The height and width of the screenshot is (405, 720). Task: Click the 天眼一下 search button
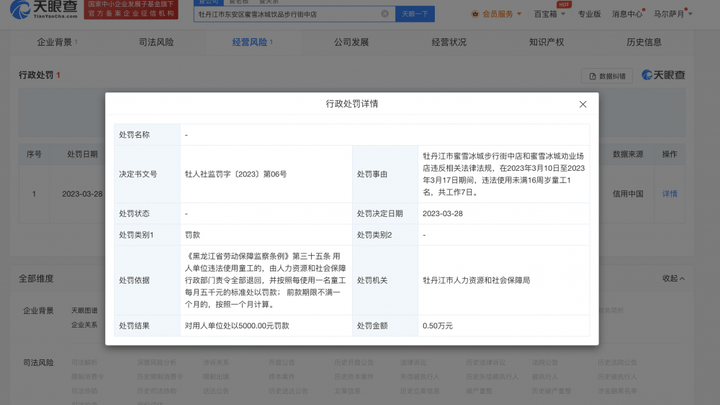[x=414, y=14]
